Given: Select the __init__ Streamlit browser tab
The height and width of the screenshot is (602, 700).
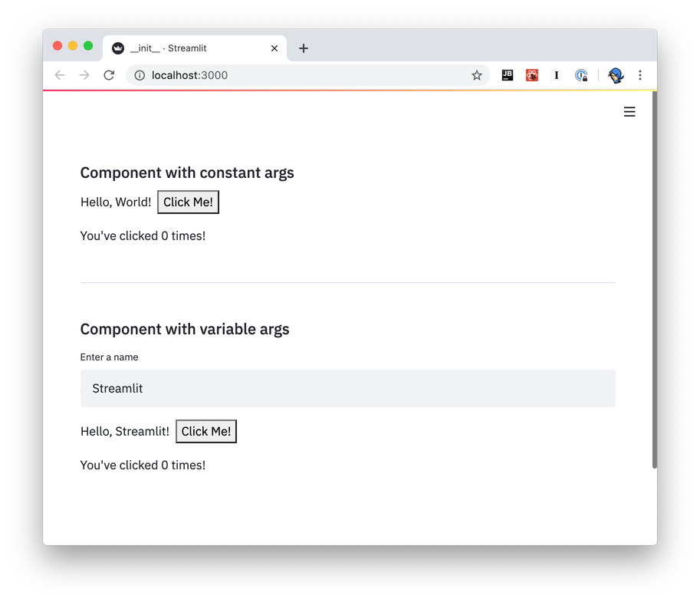Looking at the screenshot, I should click(x=184, y=47).
